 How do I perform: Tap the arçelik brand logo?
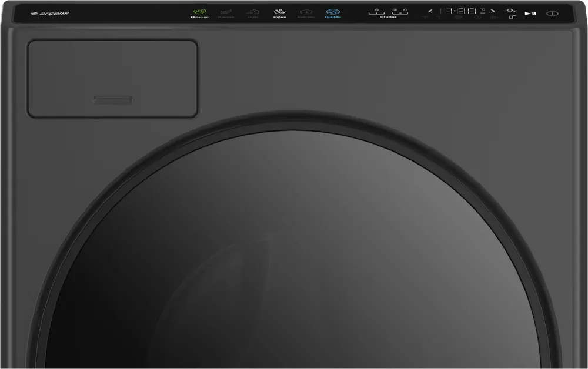point(50,14)
